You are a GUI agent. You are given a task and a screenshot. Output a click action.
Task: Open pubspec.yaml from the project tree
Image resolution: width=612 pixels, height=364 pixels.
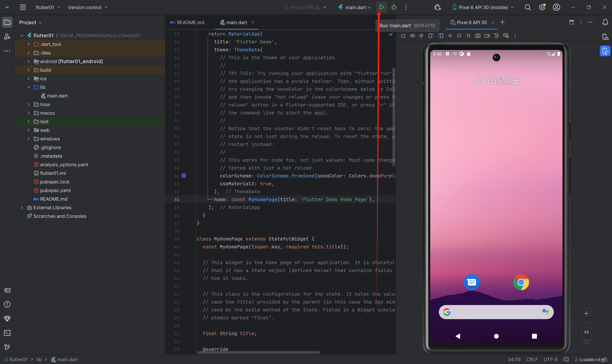tap(55, 190)
